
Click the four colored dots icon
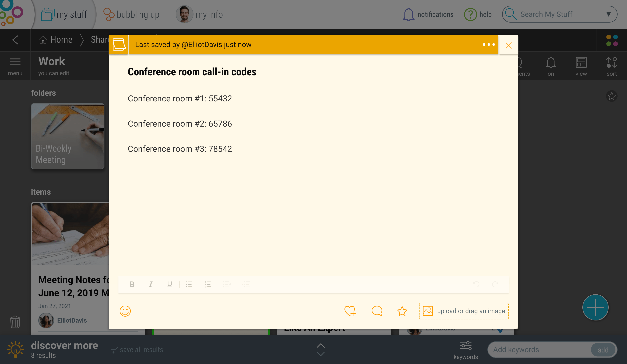click(612, 40)
